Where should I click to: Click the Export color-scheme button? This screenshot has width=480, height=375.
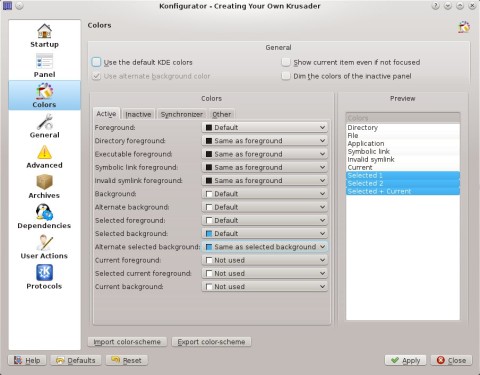pyautogui.click(x=211, y=342)
